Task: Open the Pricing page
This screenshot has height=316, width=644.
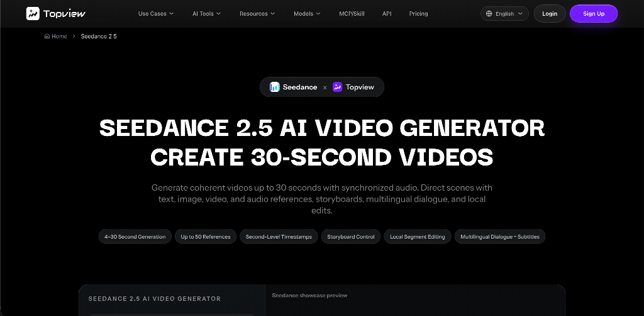Action: point(418,14)
